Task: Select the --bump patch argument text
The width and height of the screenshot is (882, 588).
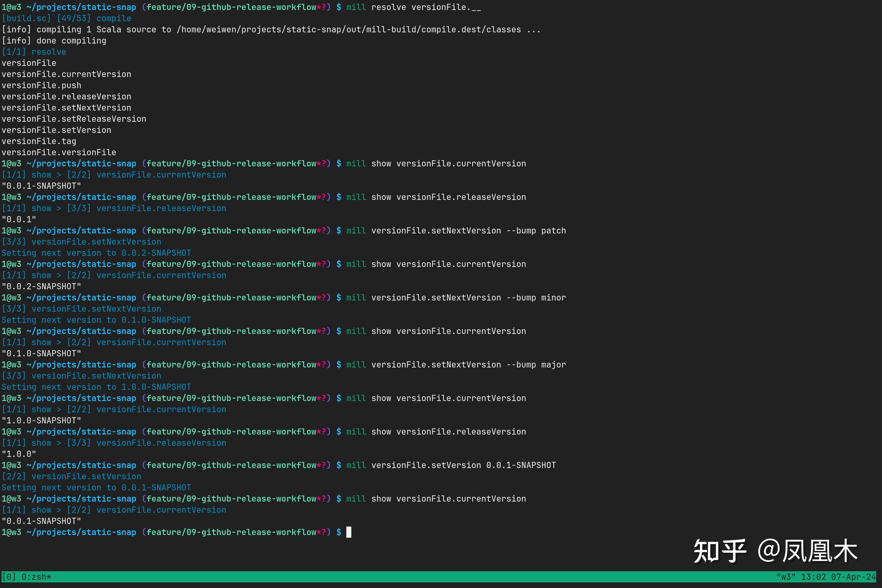Action: pyautogui.click(x=537, y=230)
